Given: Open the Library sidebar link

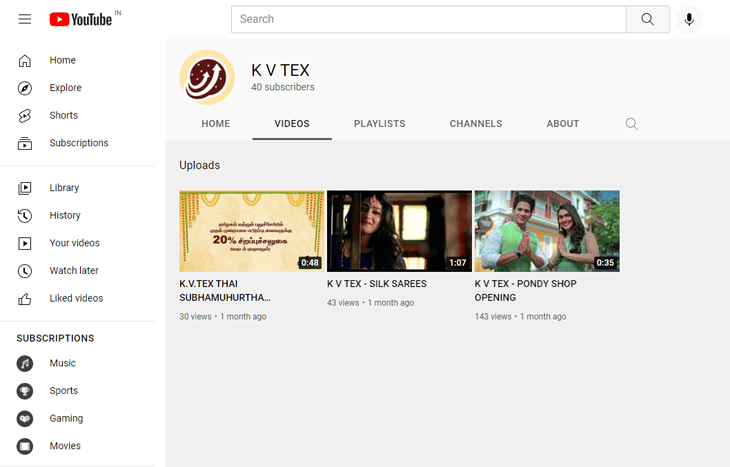Looking at the screenshot, I should pyautogui.click(x=64, y=188).
